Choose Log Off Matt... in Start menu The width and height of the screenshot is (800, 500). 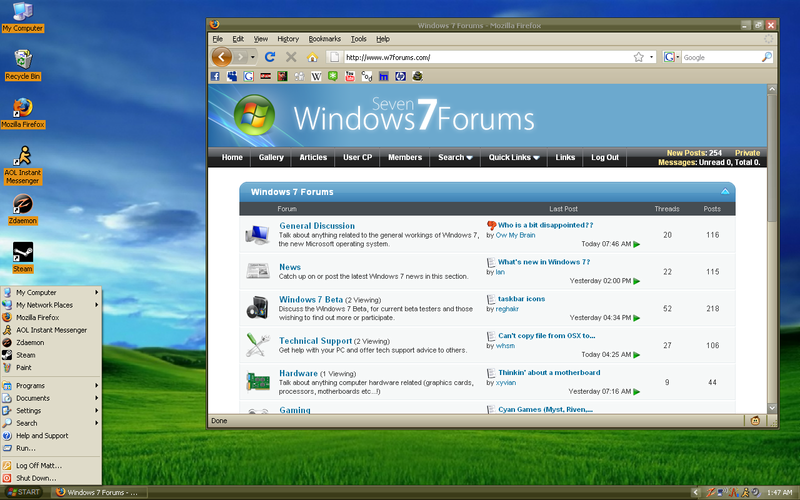click(x=51, y=466)
